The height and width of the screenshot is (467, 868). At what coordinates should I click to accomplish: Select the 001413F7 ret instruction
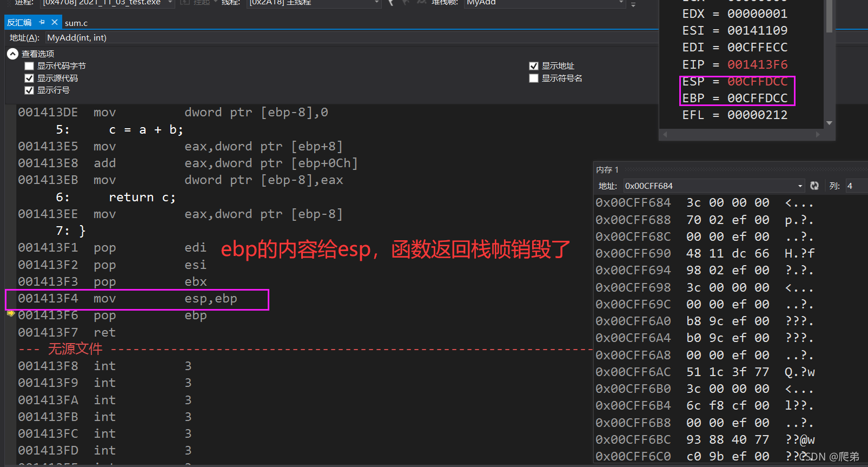[x=67, y=332]
